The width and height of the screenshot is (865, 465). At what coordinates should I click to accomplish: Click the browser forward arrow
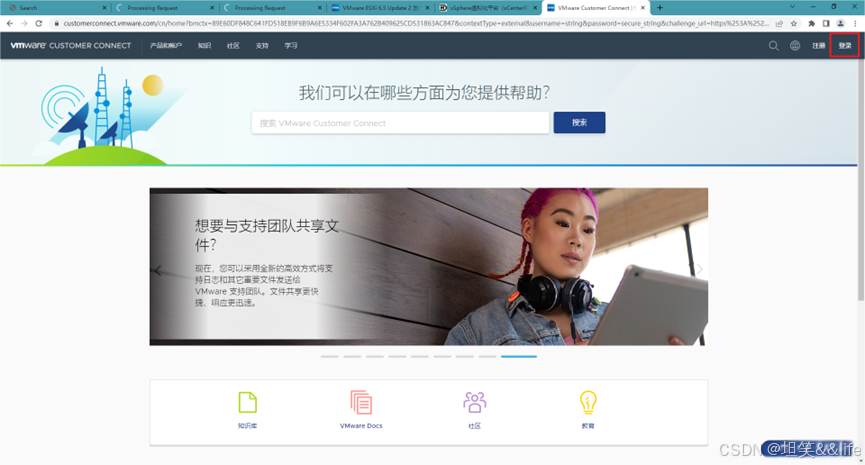pos(24,23)
